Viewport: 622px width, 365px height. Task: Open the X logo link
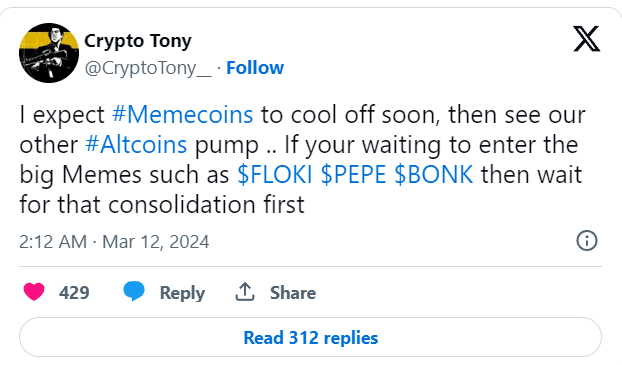(x=586, y=38)
